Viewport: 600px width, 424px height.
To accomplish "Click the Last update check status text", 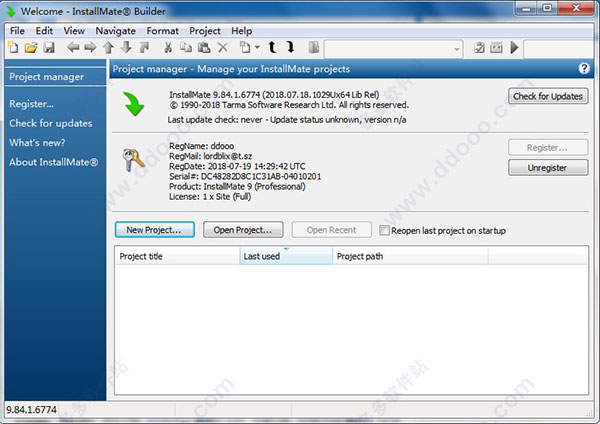I will [287, 120].
